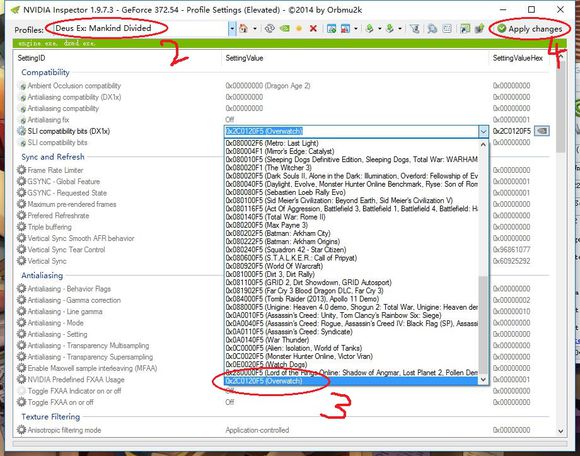Expand the Export profiles arrow menu

[380, 28]
